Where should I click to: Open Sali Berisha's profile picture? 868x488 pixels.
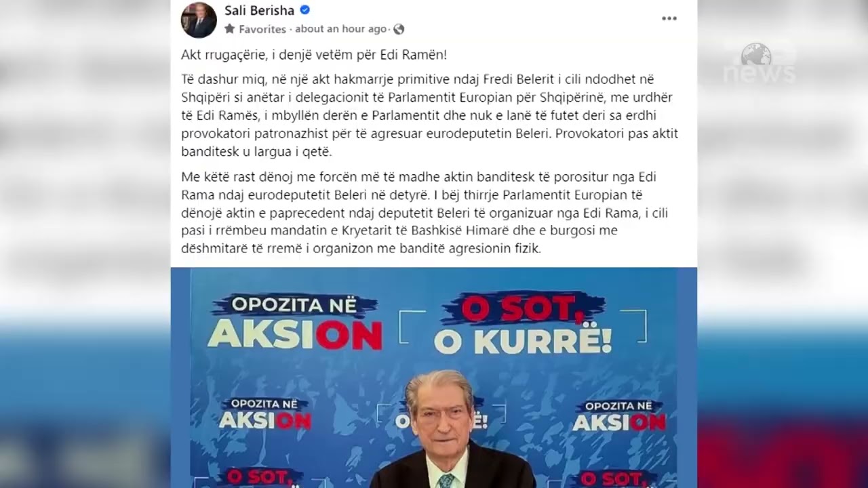click(199, 20)
